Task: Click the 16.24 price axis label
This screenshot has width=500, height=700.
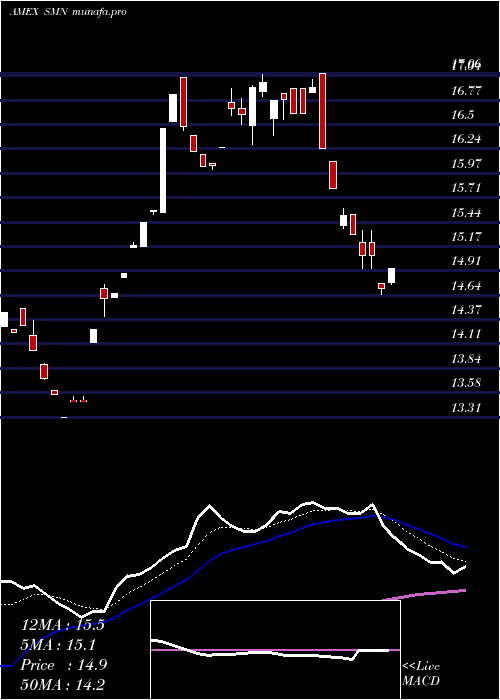Action: point(466,139)
